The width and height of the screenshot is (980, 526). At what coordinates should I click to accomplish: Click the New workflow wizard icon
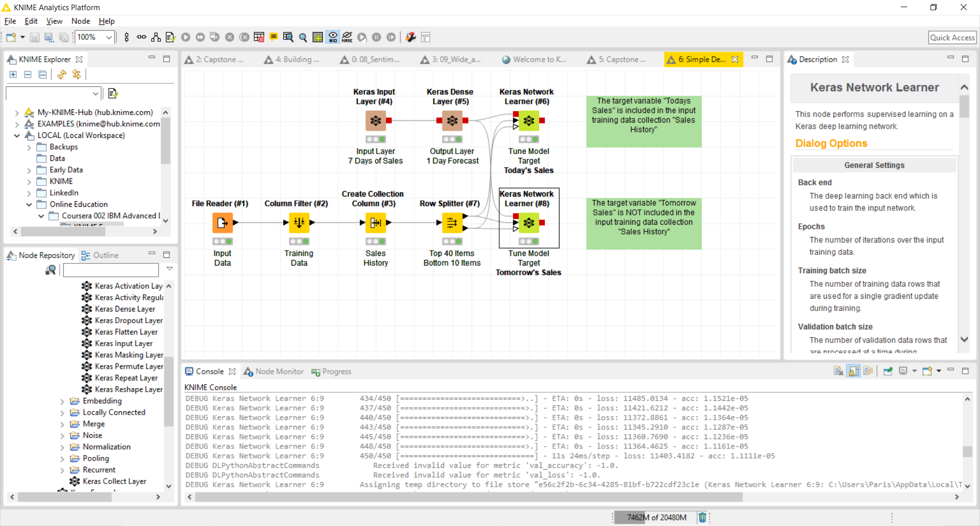(x=11, y=37)
